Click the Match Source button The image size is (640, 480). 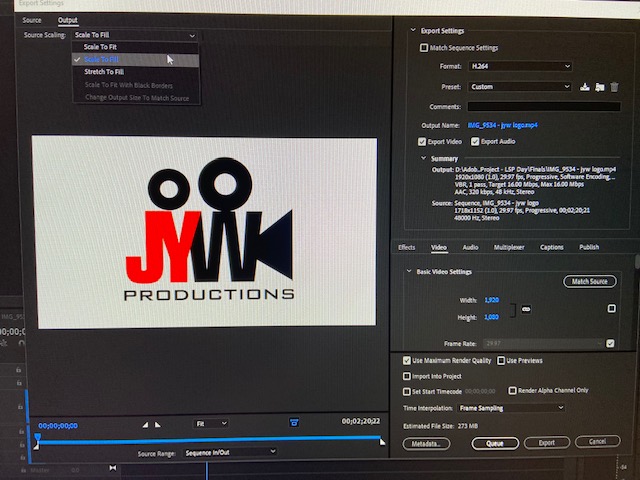pyautogui.click(x=590, y=281)
